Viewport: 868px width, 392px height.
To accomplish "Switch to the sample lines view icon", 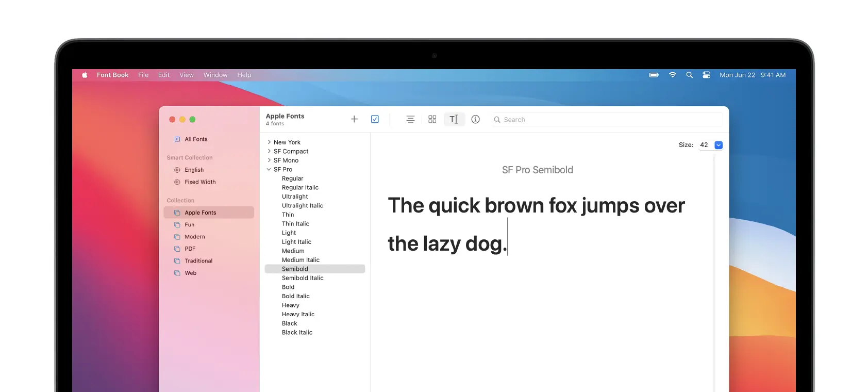I will [410, 119].
